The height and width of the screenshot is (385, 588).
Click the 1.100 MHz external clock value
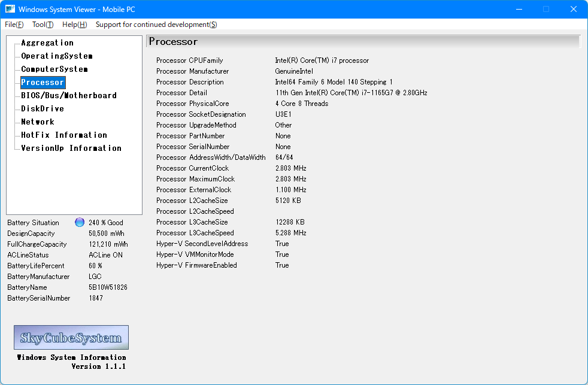(291, 190)
